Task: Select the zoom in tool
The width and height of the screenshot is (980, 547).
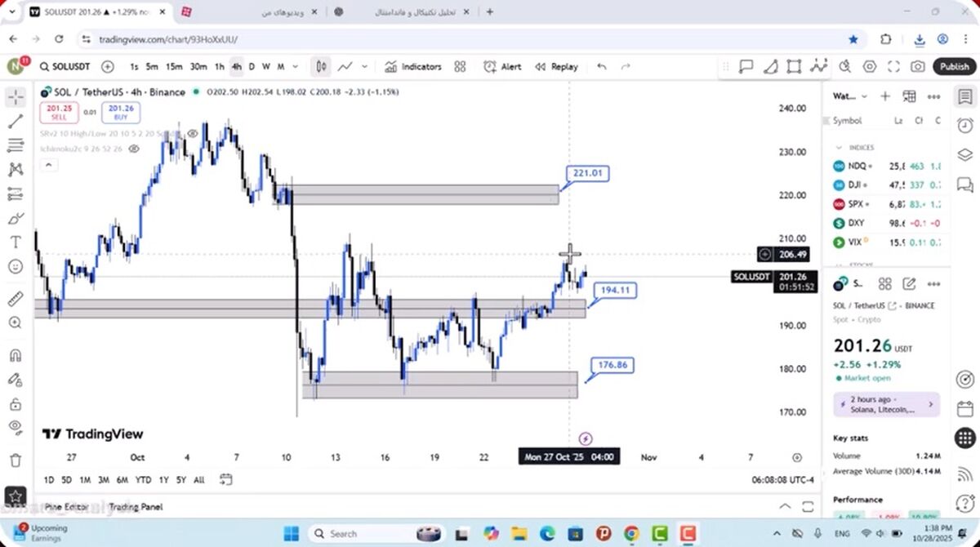Action: [x=16, y=322]
